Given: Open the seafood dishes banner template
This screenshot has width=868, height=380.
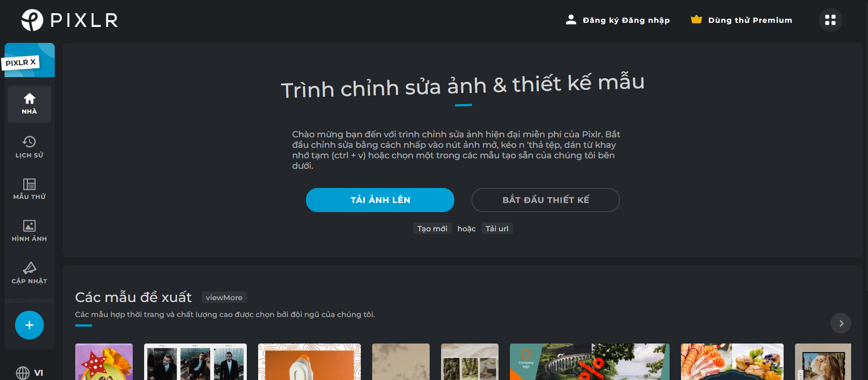Looking at the screenshot, I should coord(732,362).
